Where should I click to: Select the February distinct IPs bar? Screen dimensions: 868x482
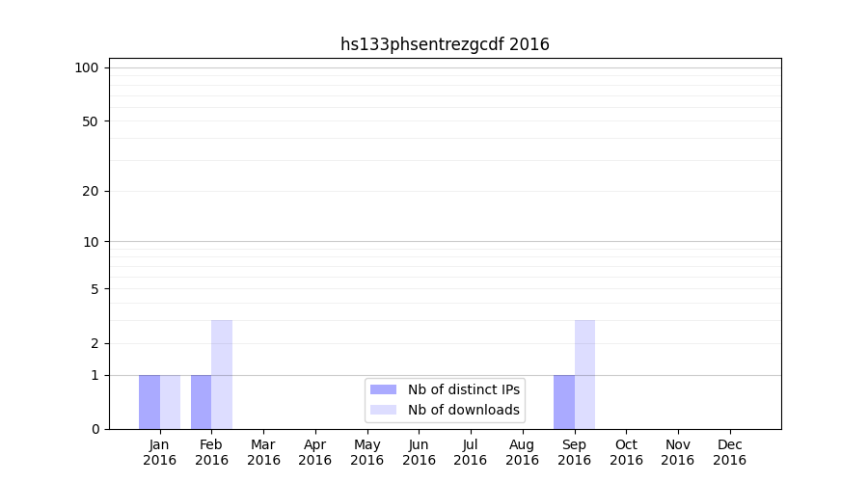[201, 402]
